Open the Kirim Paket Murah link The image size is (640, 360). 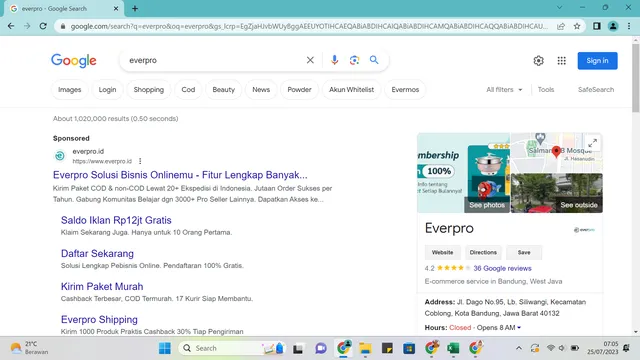pos(102,287)
